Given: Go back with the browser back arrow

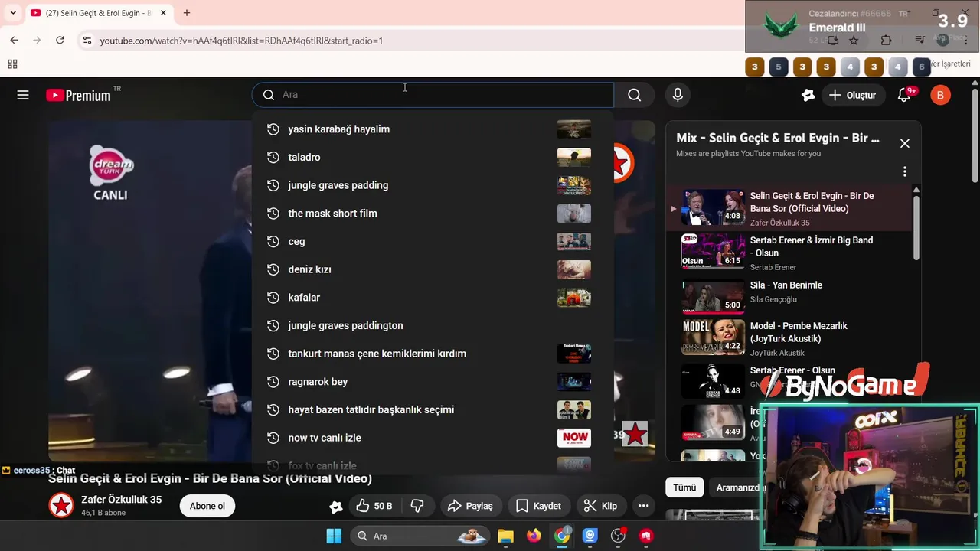Looking at the screenshot, I should pos(14,40).
